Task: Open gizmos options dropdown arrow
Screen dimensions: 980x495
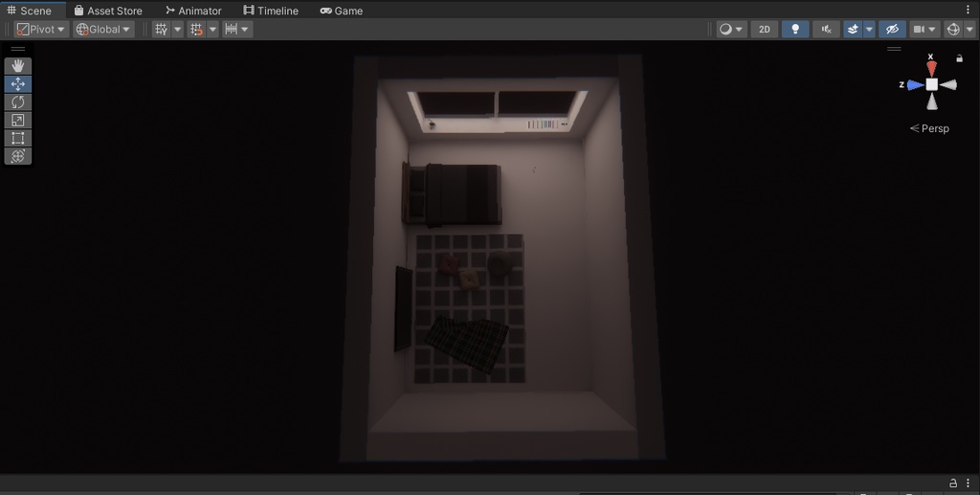Action: point(969,30)
